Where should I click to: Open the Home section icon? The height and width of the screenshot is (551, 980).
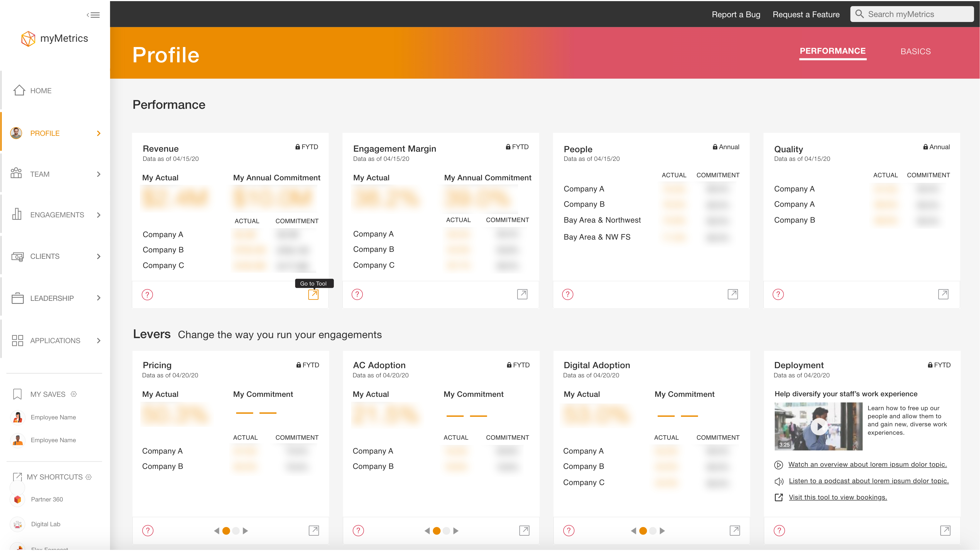[19, 90]
